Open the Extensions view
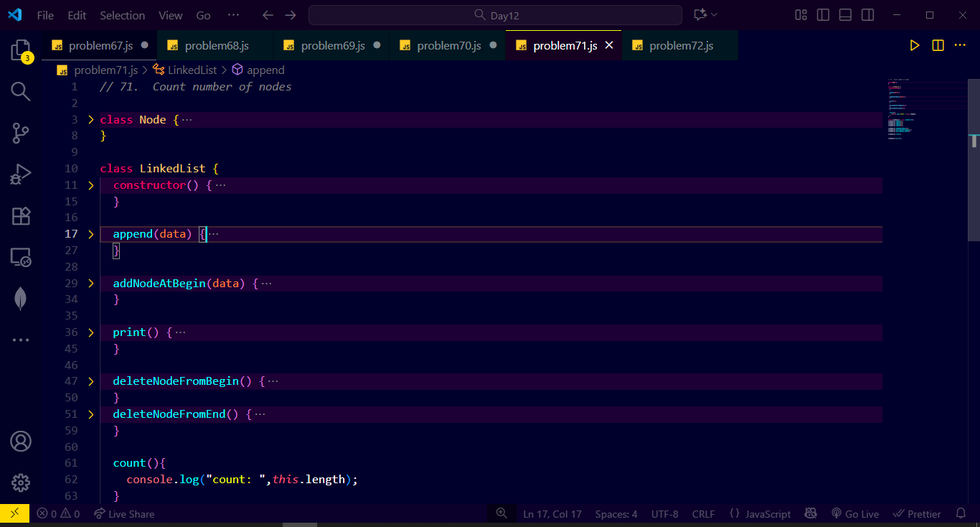 coord(21,216)
